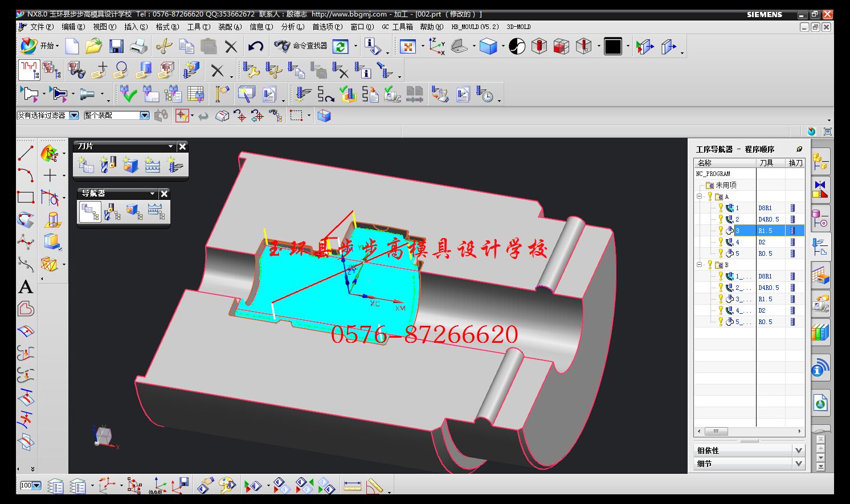Open the HB_MOULD(V5.2) menu
The image size is (850, 504).
(x=475, y=27)
